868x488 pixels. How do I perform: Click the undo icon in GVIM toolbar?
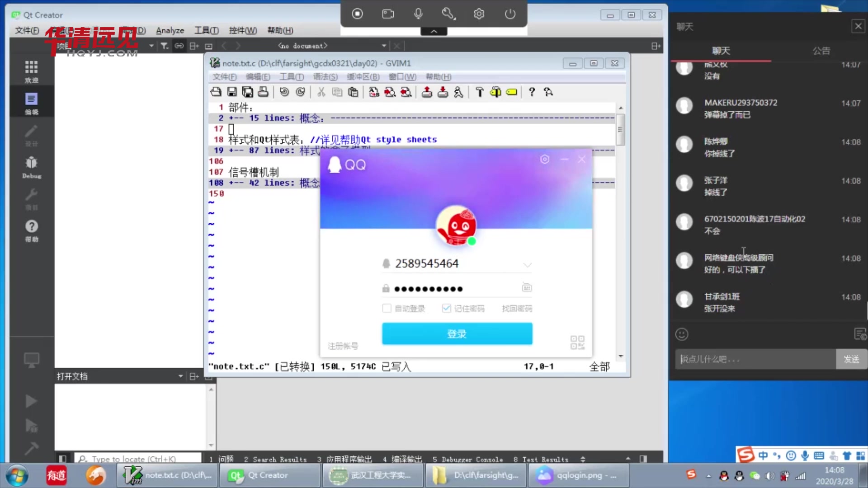tap(284, 92)
